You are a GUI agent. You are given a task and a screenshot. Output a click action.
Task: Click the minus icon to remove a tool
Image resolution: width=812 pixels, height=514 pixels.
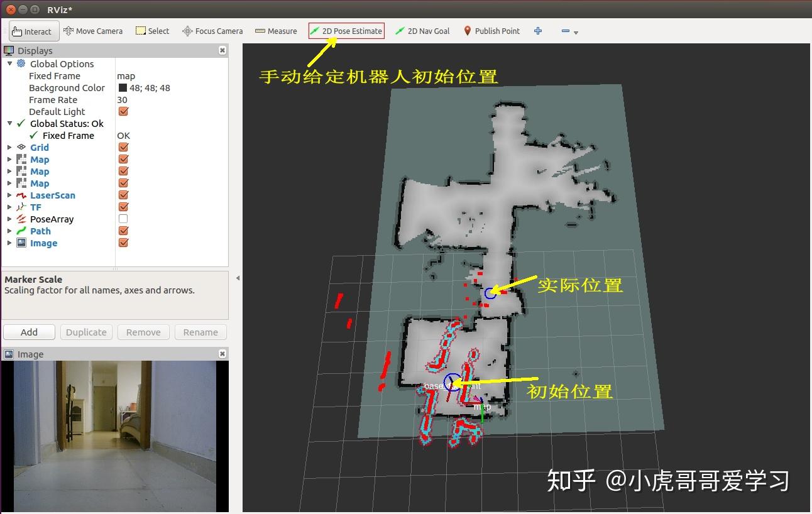click(x=564, y=30)
